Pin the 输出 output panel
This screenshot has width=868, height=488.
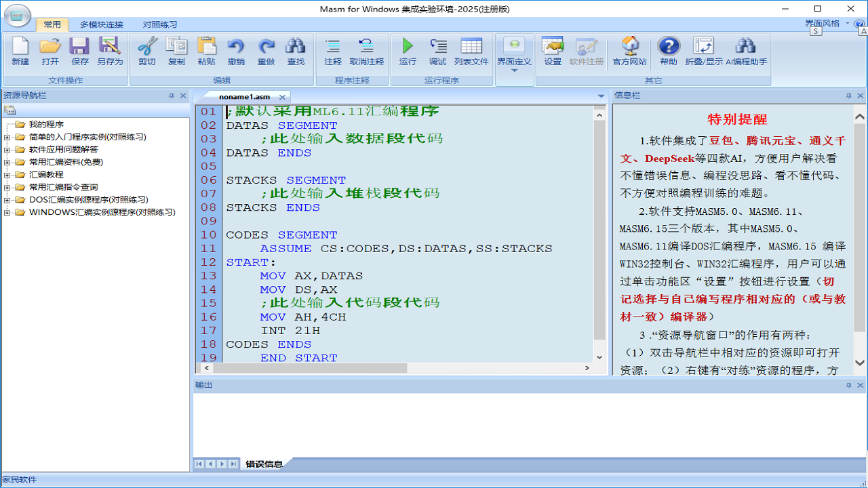847,384
